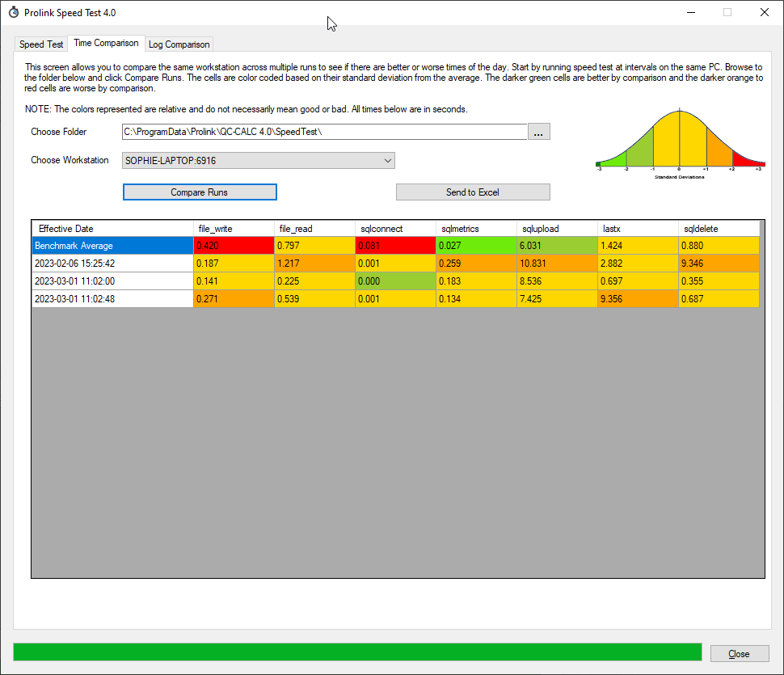
Task: Click Send to Excel
Action: (473, 192)
